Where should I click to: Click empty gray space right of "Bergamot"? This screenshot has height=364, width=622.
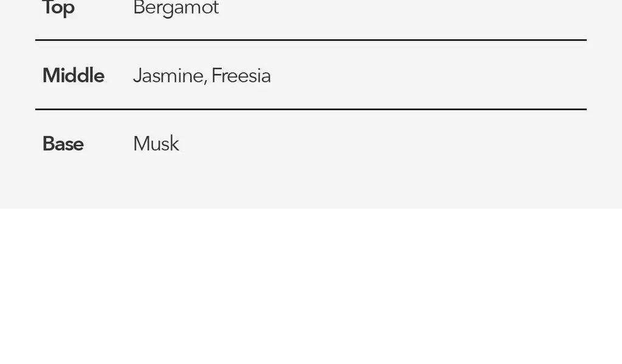point(403,8)
